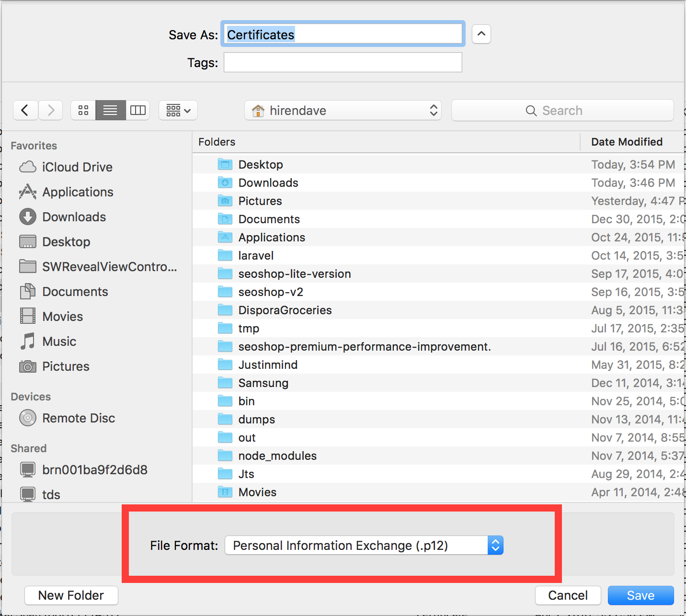Image resolution: width=686 pixels, height=616 pixels.
Task: Open the Downloads sidebar shortcut
Action: click(x=74, y=217)
